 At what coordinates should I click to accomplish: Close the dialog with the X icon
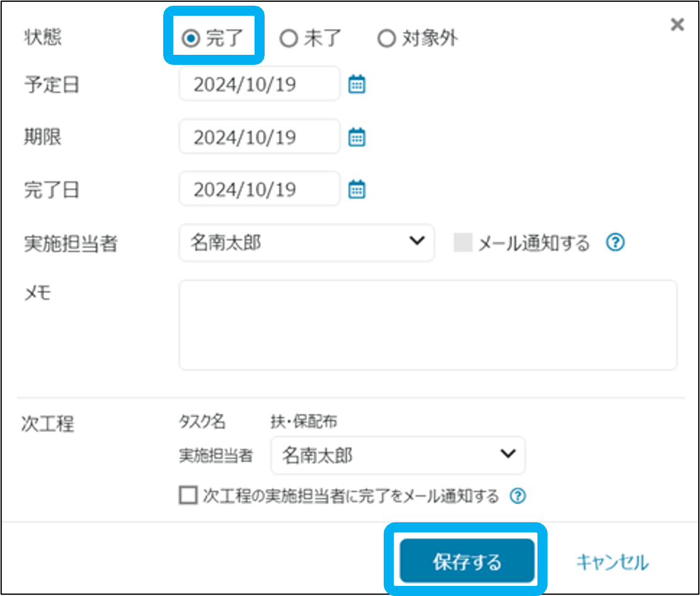pos(677,25)
